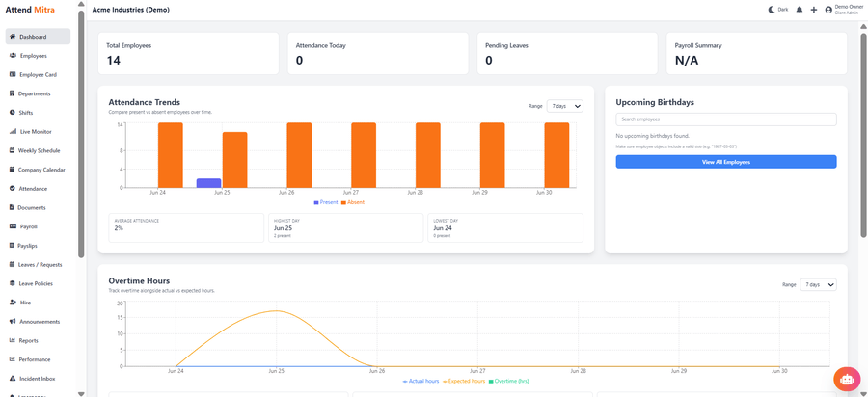
Task: Click the Reports chart icon
Action: pyautogui.click(x=13, y=340)
